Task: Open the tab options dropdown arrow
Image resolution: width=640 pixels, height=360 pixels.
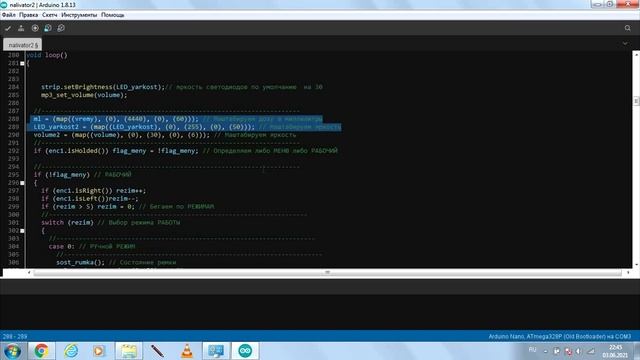Action: 625,43
